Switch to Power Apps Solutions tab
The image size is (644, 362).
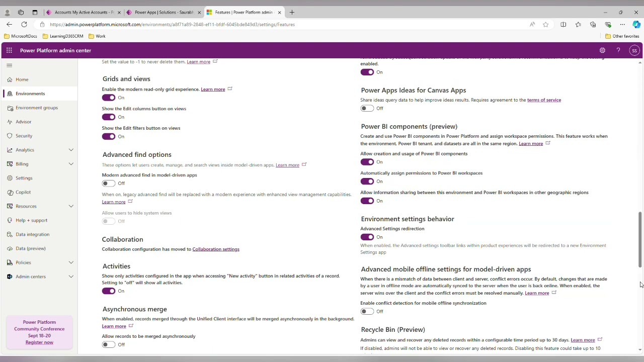pos(164,12)
